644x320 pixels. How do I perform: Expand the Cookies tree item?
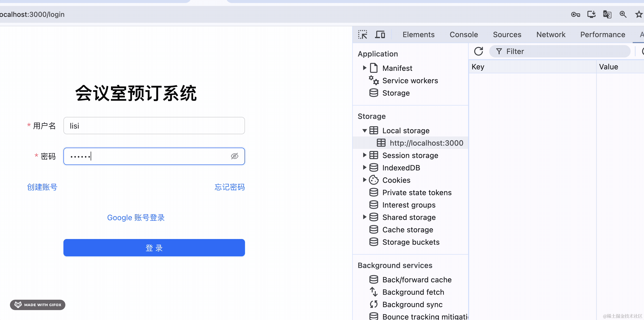pyautogui.click(x=365, y=180)
